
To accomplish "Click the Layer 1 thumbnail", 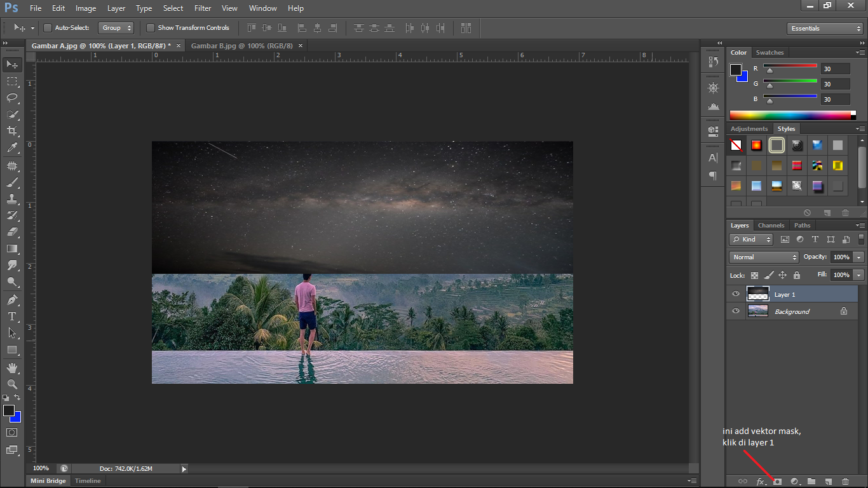I will point(757,294).
